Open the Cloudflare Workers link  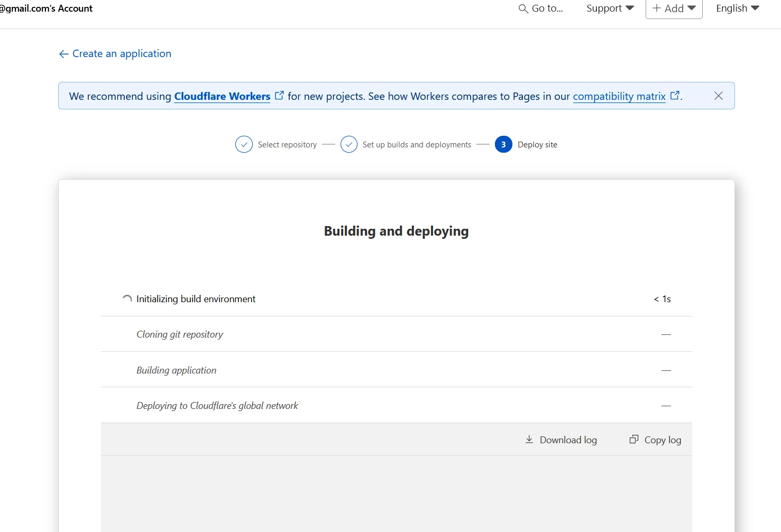click(222, 96)
